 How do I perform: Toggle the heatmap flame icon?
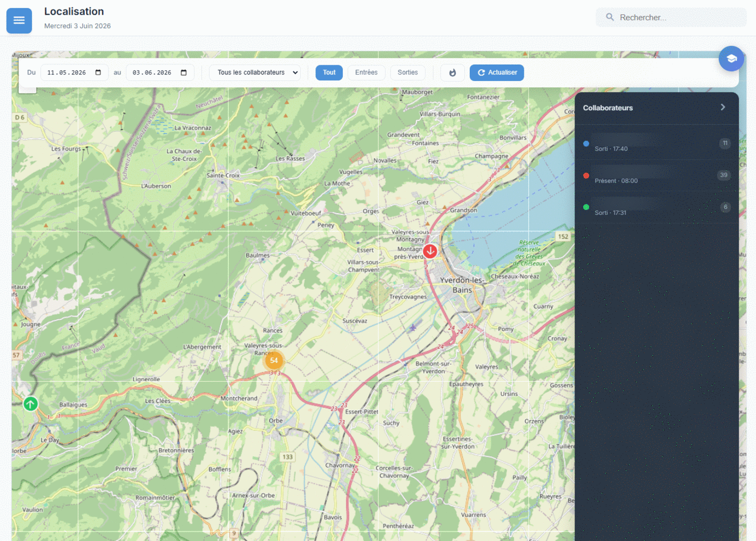point(453,72)
